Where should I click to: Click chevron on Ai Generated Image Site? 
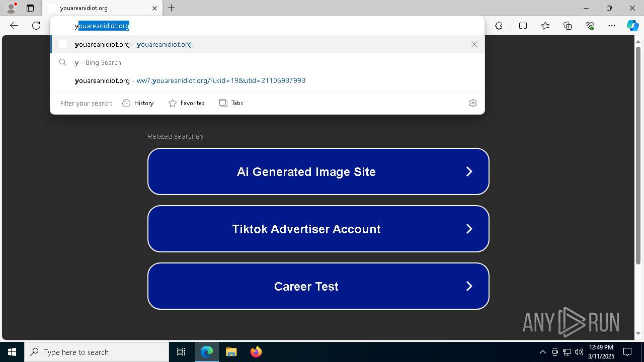[x=469, y=171]
